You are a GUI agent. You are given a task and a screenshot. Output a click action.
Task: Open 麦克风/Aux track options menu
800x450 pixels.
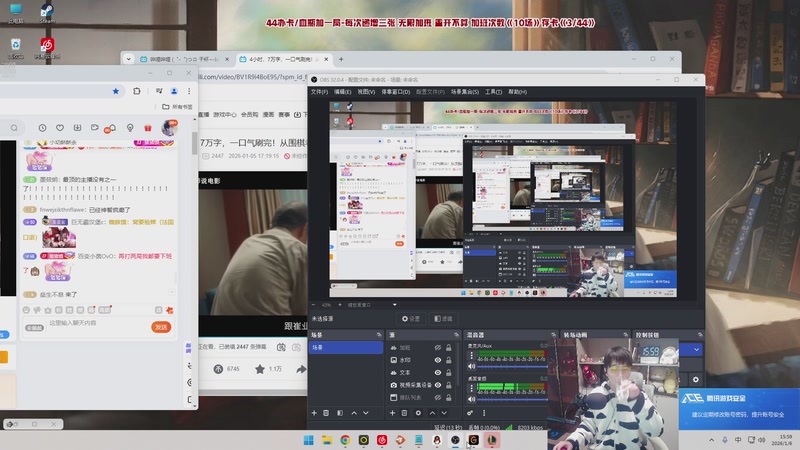(471, 355)
